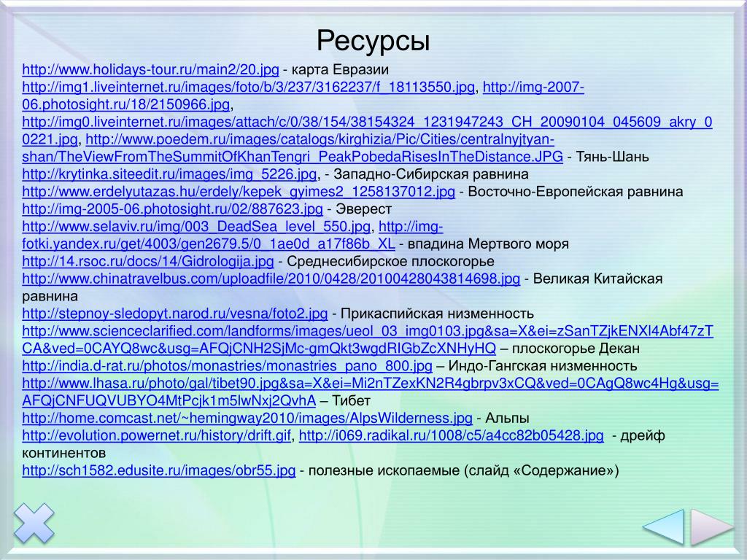
Task: Click the text 'Великая Китайская'
Action: (597, 279)
